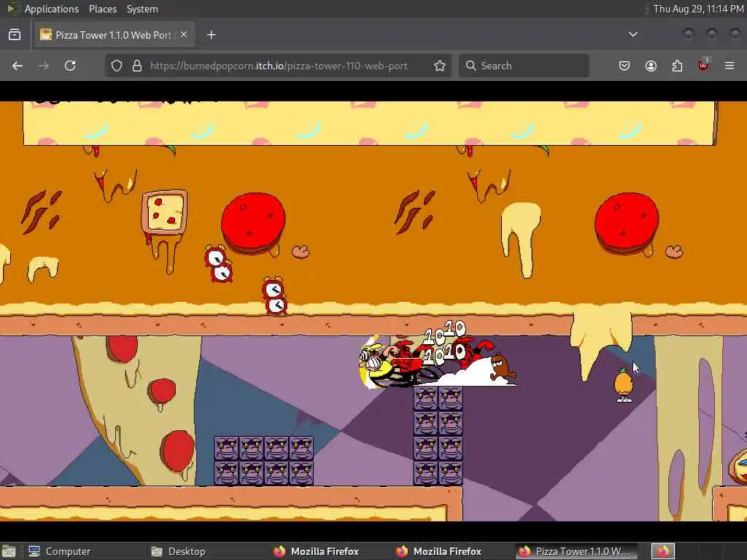747x560 pixels.
Task: Click the forward navigation arrow
Action: [44, 66]
